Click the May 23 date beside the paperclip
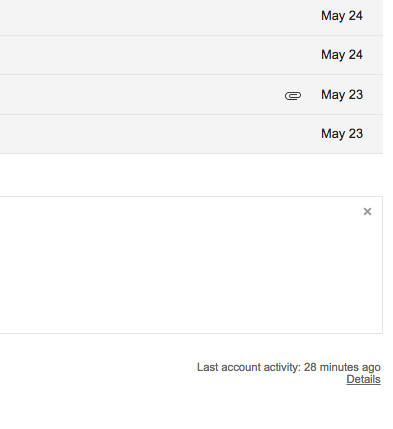 coord(342,95)
